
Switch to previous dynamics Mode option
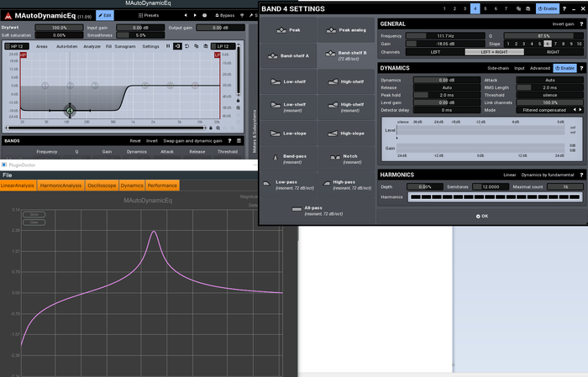click(575, 110)
